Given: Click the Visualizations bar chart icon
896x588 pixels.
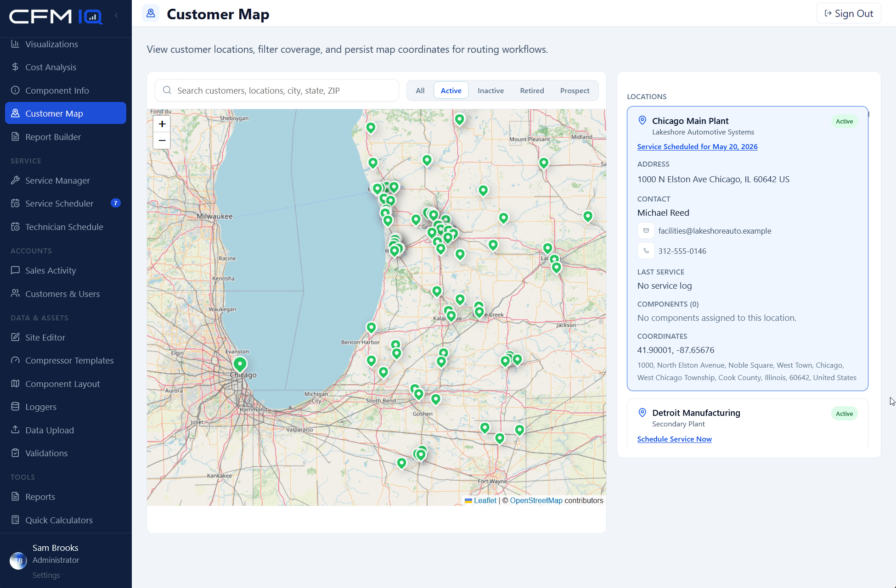Looking at the screenshot, I should pos(15,44).
